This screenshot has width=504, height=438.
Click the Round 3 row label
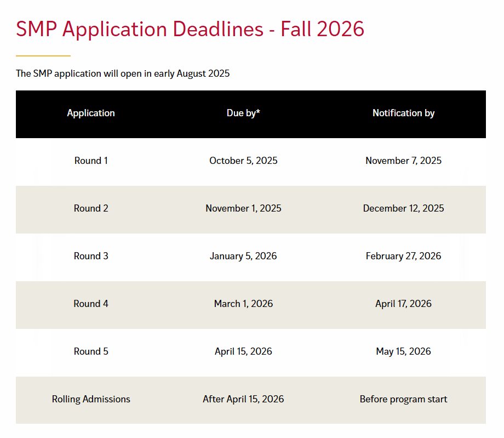click(x=91, y=255)
